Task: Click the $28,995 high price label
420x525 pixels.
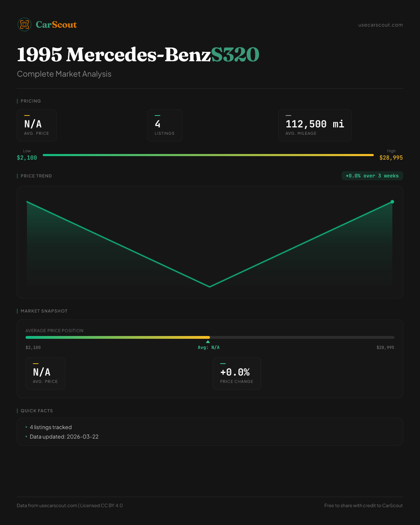Action: click(x=391, y=158)
